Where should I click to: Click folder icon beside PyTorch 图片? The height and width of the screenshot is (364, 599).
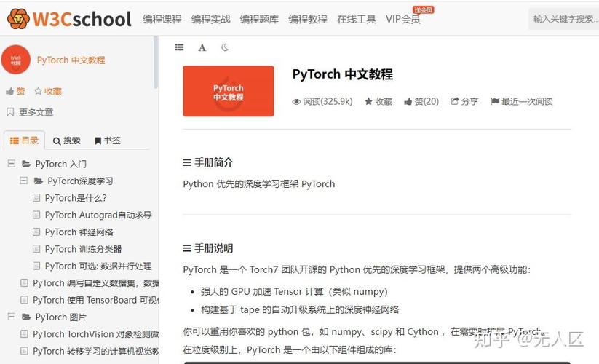[x=26, y=317]
